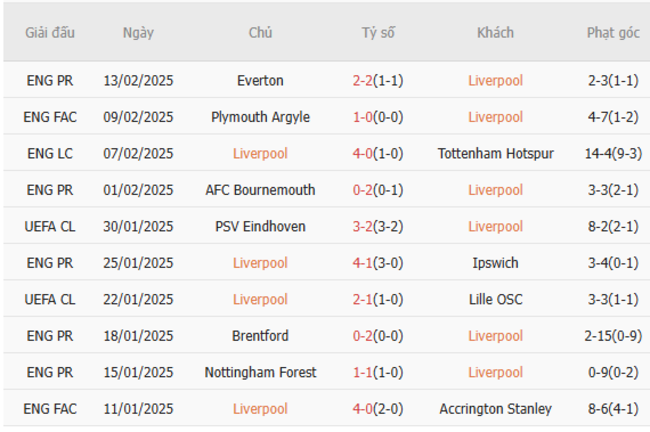Click the date 13/02/2025
The width and height of the screenshot is (650, 432).
coord(138,80)
